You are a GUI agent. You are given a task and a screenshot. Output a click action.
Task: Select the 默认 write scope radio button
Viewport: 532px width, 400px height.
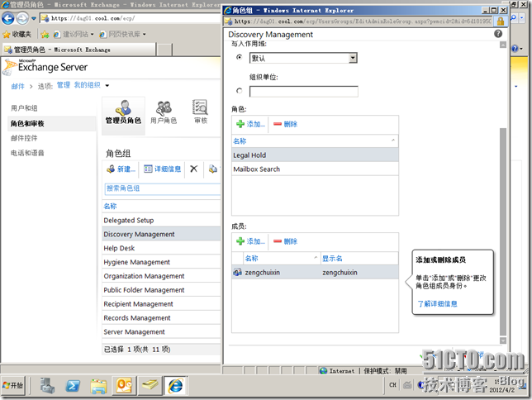point(240,58)
